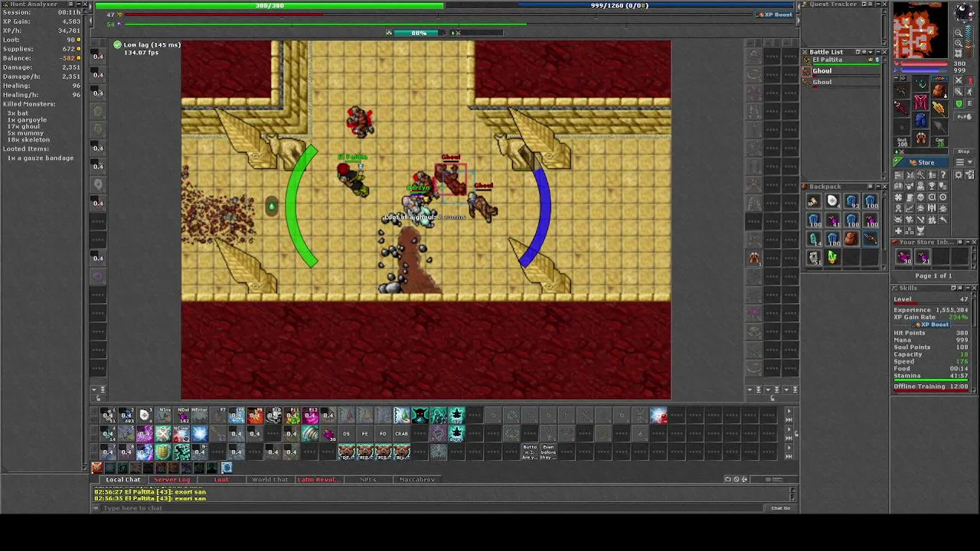The width and height of the screenshot is (980, 551).
Task: Toggle expert mode E button
Action: [x=970, y=103]
